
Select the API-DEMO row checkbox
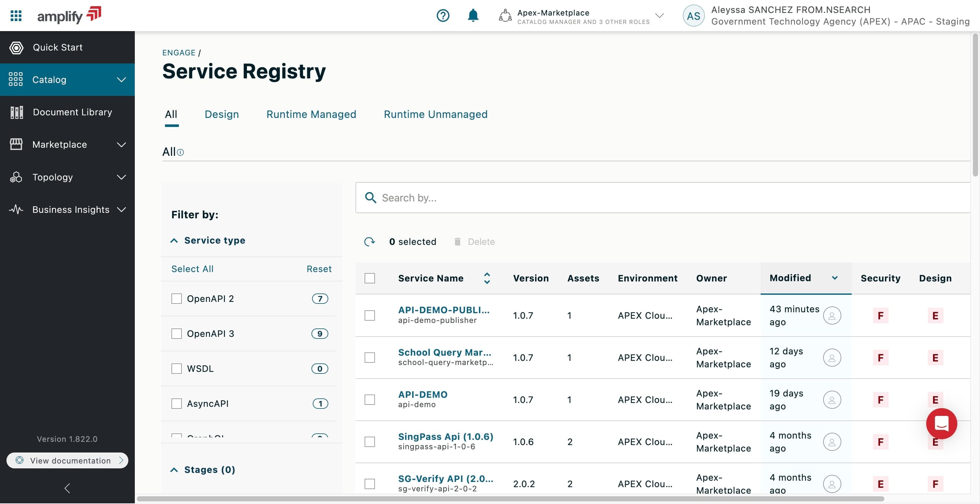click(370, 400)
